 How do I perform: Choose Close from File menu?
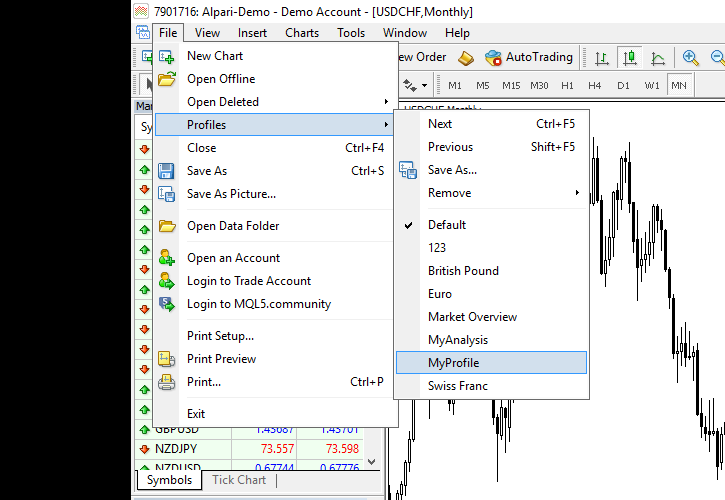[276, 148]
